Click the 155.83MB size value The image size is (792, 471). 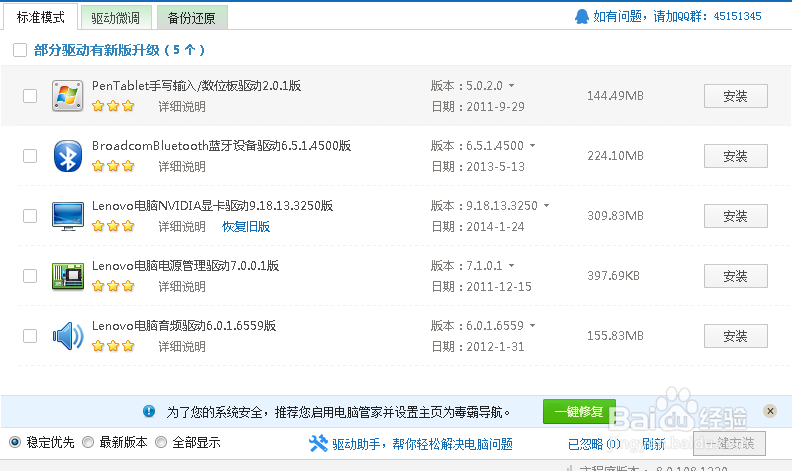point(615,336)
